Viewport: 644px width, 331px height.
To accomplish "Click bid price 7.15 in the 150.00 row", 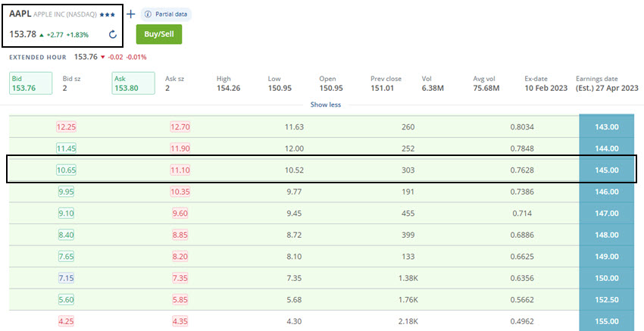I will click(x=66, y=279).
